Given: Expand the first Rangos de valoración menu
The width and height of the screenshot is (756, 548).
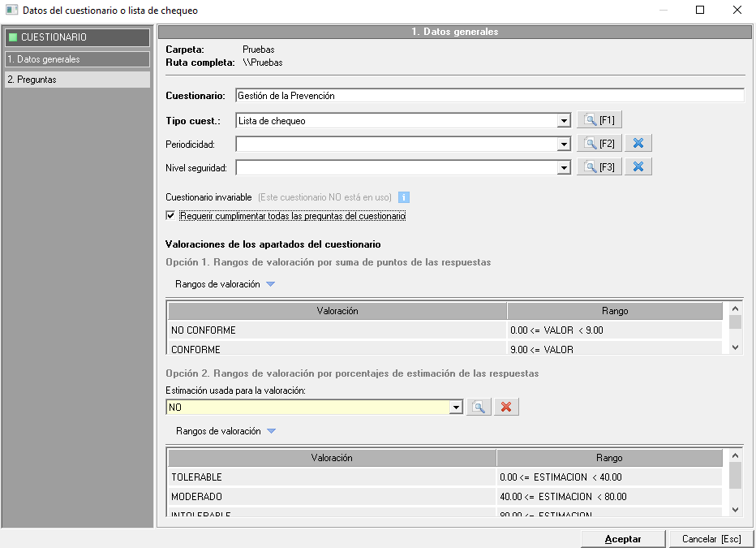Looking at the screenshot, I should point(271,284).
